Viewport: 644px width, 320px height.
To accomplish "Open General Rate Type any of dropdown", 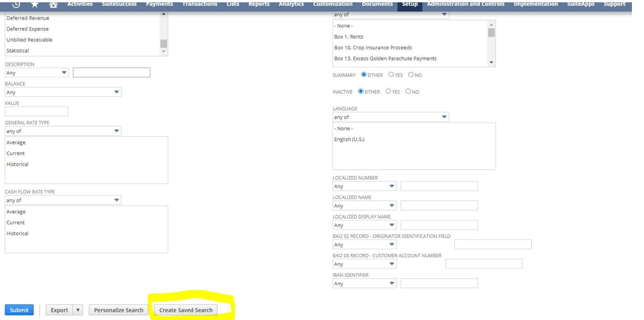I will tap(63, 131).
